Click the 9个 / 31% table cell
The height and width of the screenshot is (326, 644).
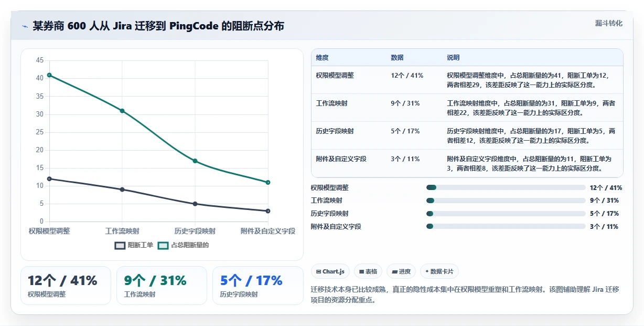pos(405,103)
